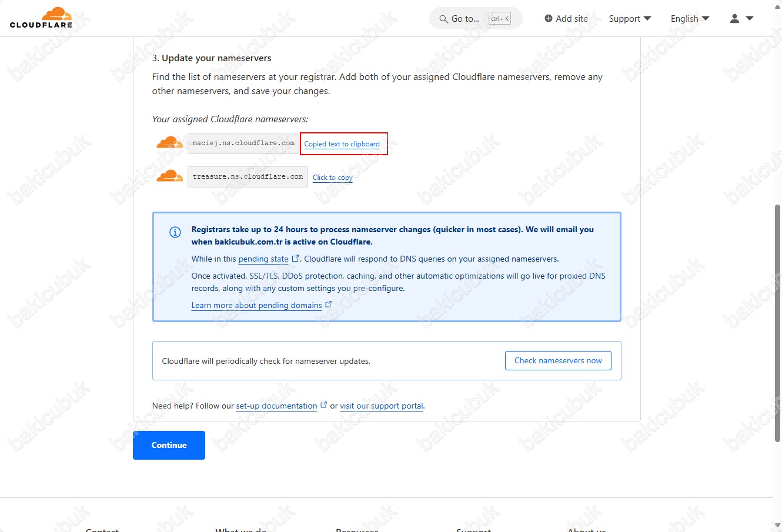Viewport: 782px width, 532px height.
Task: Open the Go to... quick search box
Action: (x=476, y=19)
